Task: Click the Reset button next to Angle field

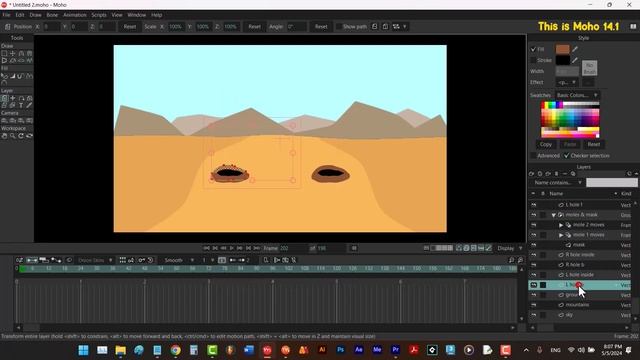Action: click(x=321, y=27)
